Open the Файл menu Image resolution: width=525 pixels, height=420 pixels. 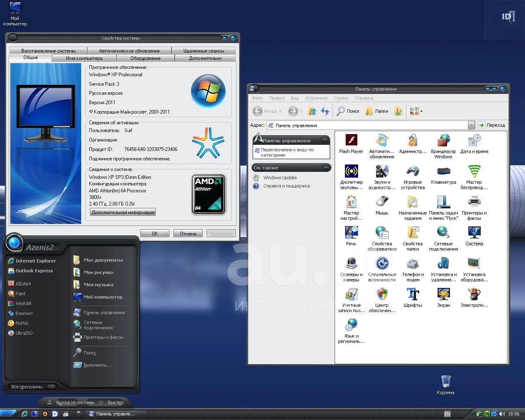[257, 98]
